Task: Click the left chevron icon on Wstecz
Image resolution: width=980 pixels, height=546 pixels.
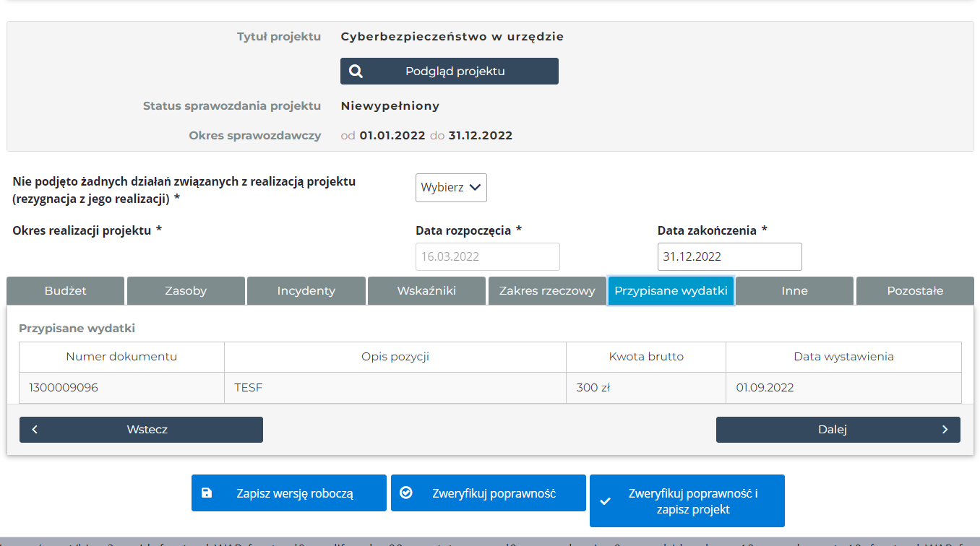Action: [35, 430]
